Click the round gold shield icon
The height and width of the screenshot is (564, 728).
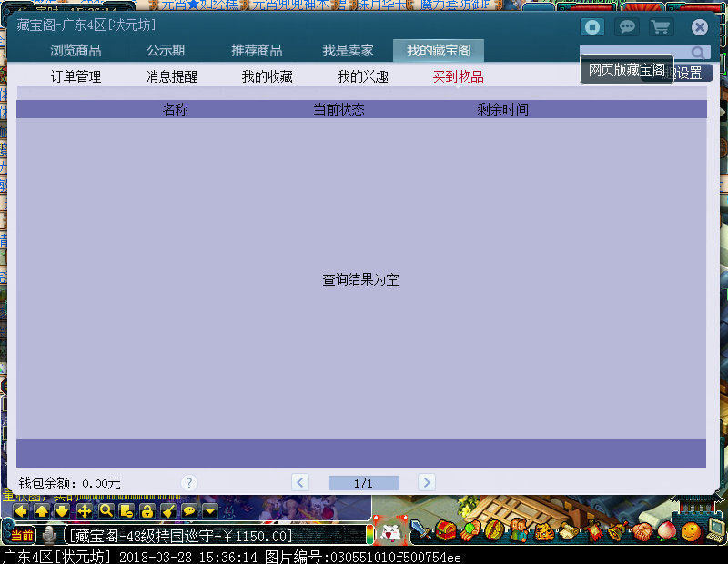click(x=494, y=530)
